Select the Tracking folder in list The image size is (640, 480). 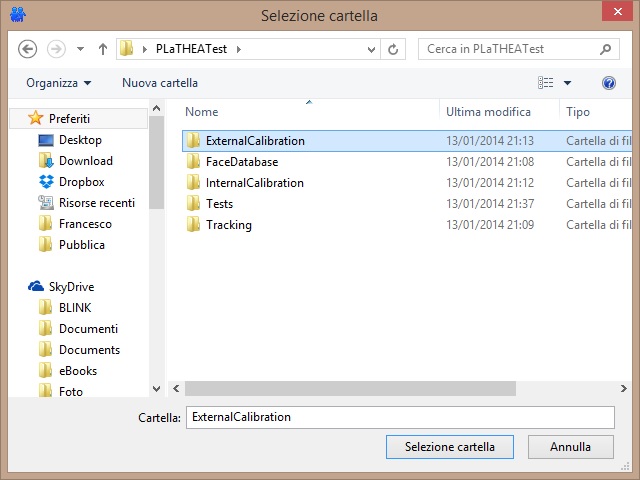229,225
